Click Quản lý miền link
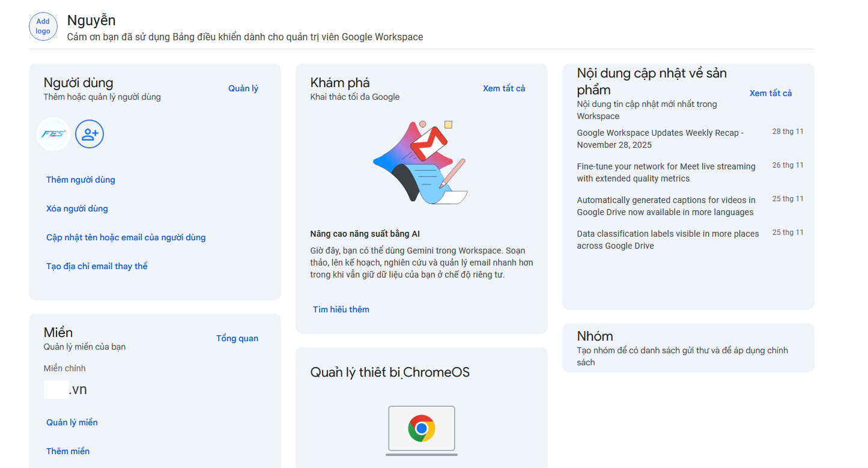This screenshot has height=468, width=868. point(72,422)
